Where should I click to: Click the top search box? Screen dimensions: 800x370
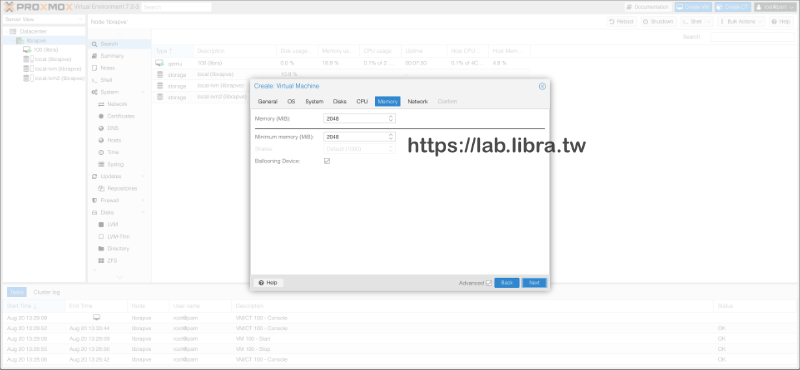[177, 7]
